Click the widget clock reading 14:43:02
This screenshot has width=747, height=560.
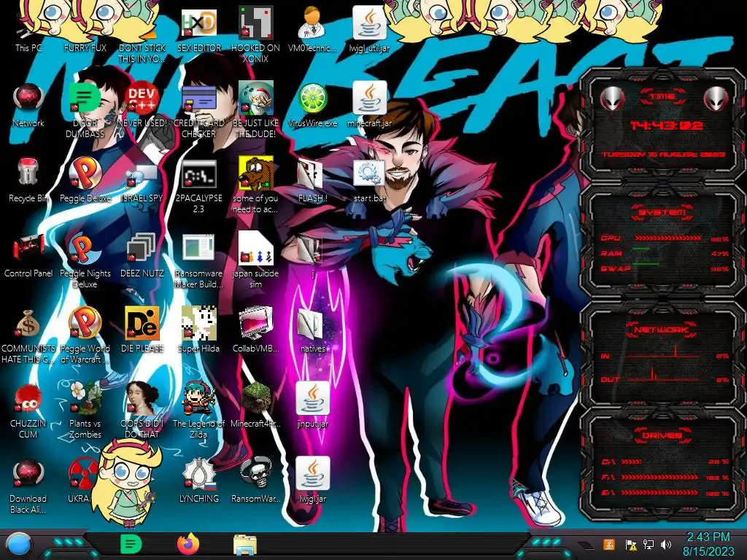pyautogui.click(x=666, y=125)
